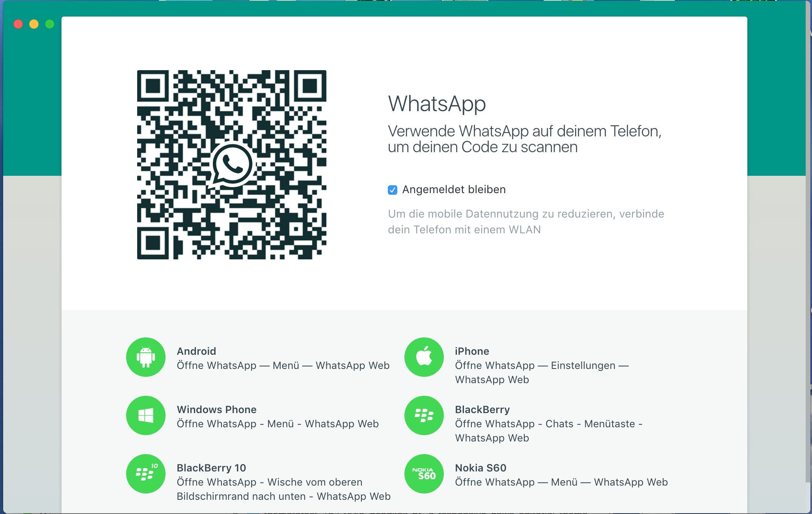Click the Windows Phone heading

tap(216, 410)
